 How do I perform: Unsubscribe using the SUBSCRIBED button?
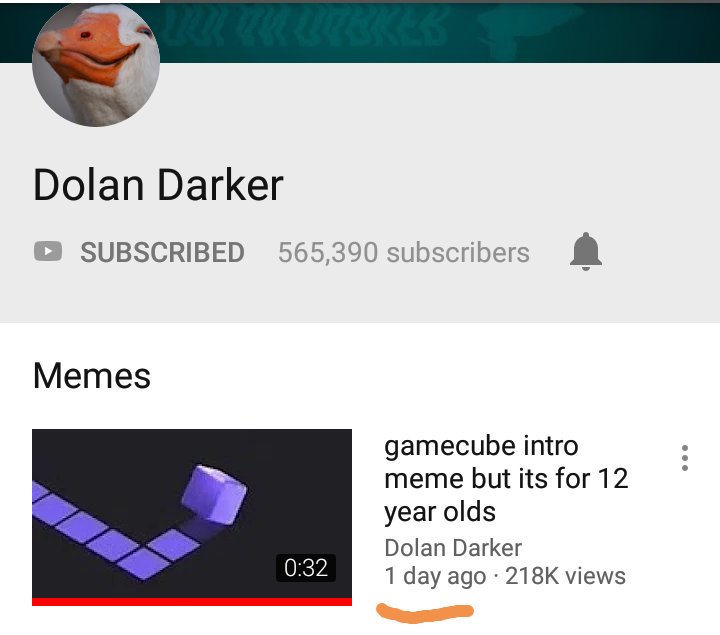162,252
